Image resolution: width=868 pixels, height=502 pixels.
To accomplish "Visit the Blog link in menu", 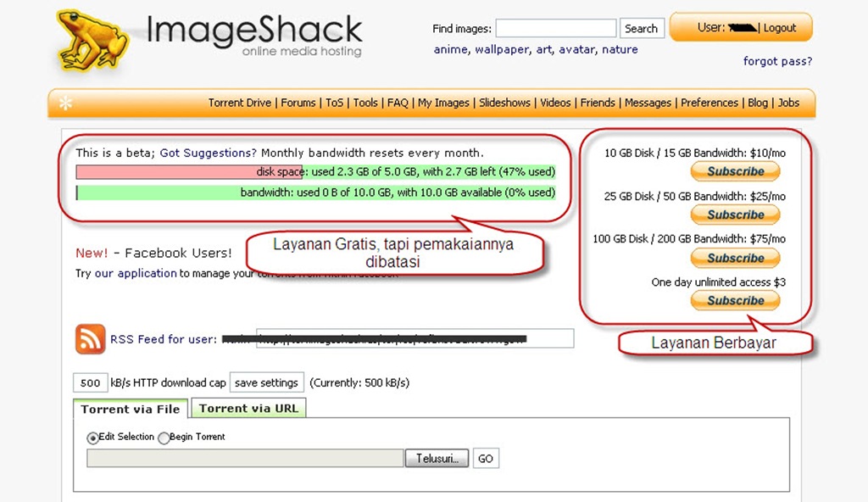I will [x=758, y=103].
